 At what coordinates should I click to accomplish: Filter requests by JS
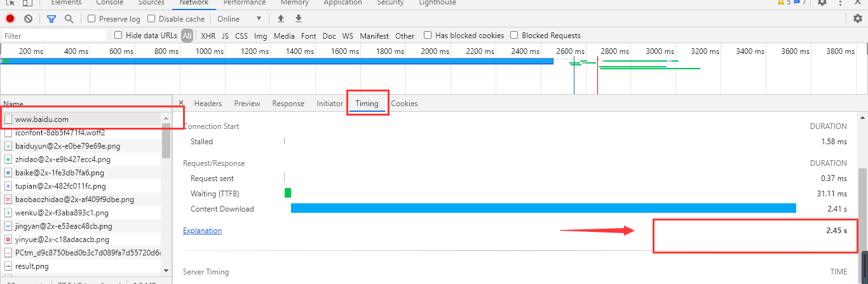click(x=225, y=36)
